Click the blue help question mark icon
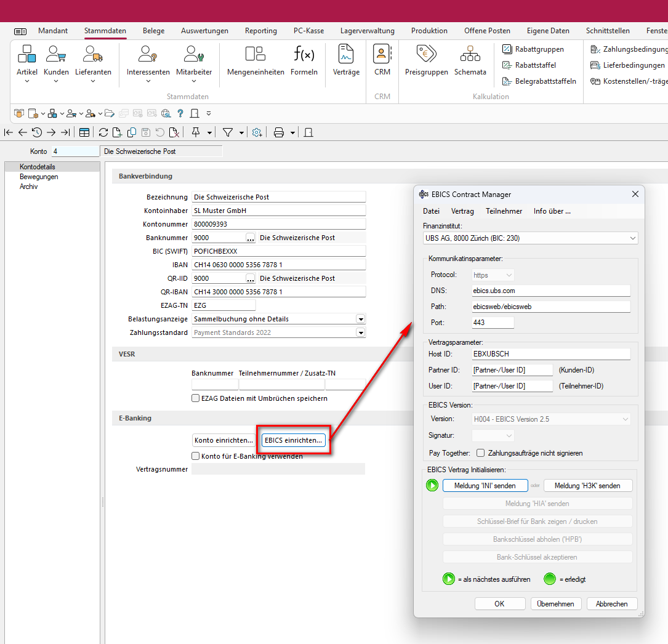This screenshot has height=644, width=668. 180,113
